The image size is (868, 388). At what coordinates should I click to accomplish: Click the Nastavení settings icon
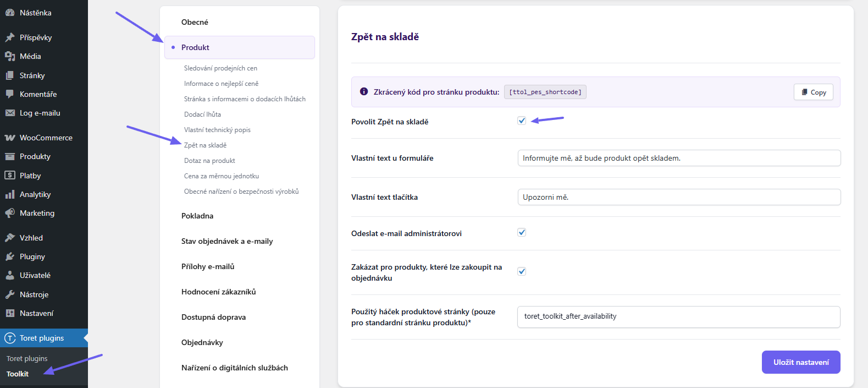point(10,313)
